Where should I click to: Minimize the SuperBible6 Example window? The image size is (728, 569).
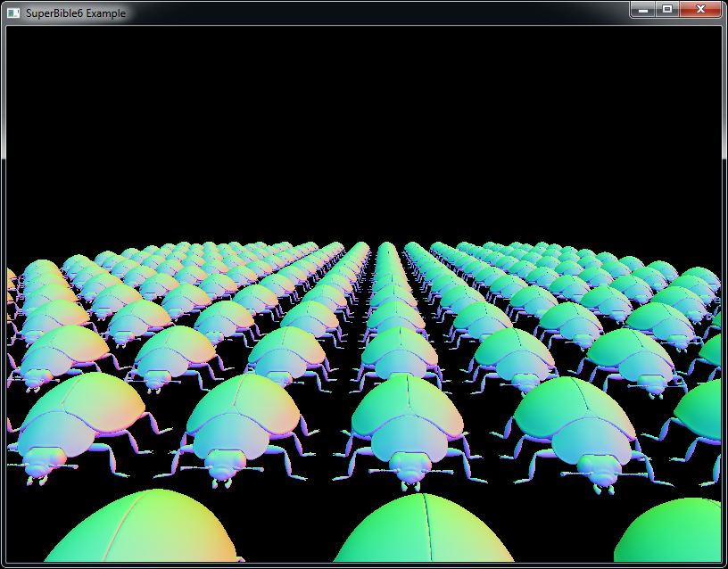pos(642,9)
